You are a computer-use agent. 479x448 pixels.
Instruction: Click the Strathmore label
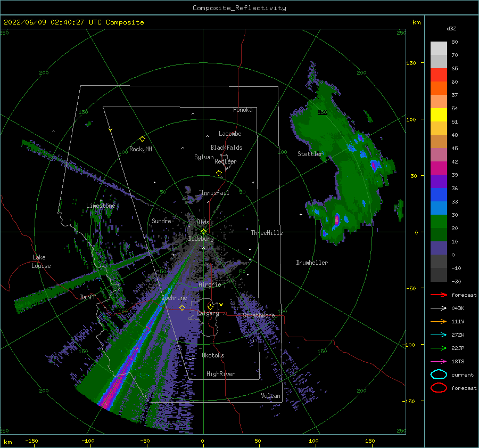point(259,315)
